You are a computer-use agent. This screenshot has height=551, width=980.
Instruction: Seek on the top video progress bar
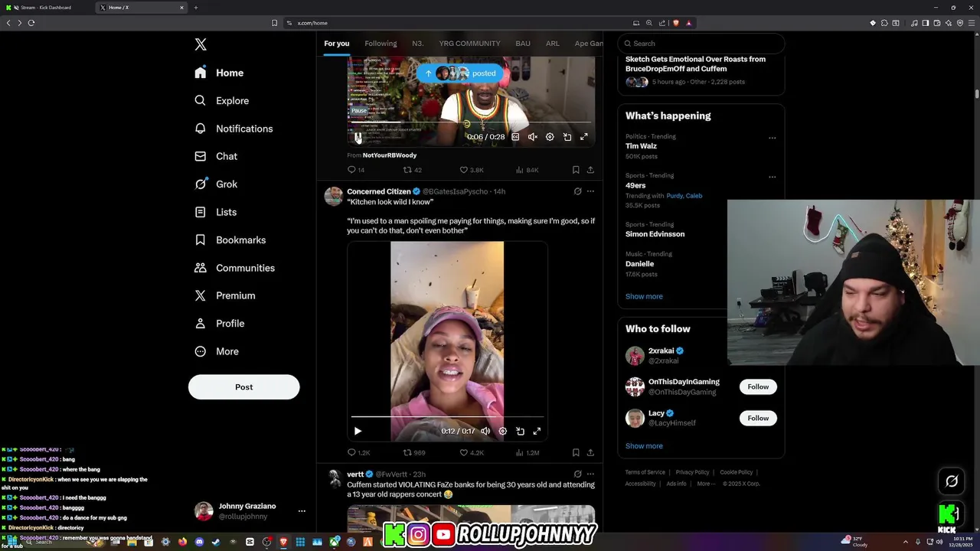pos(471,122)
